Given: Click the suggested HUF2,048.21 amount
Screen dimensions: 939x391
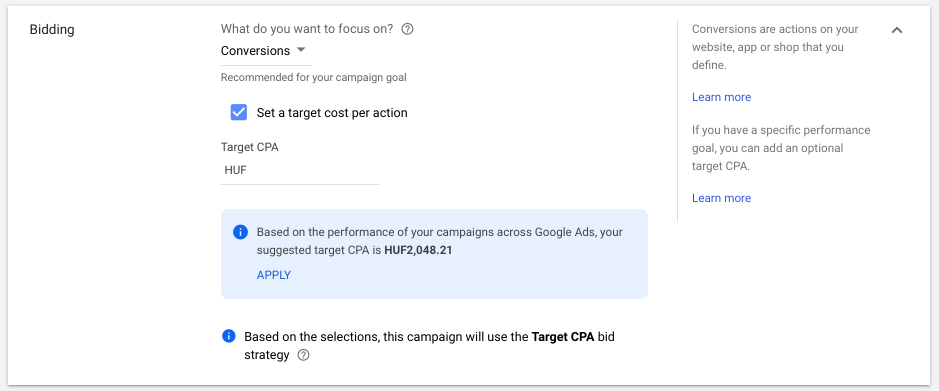Looking at the screenshot, I should tap(418, 250).
